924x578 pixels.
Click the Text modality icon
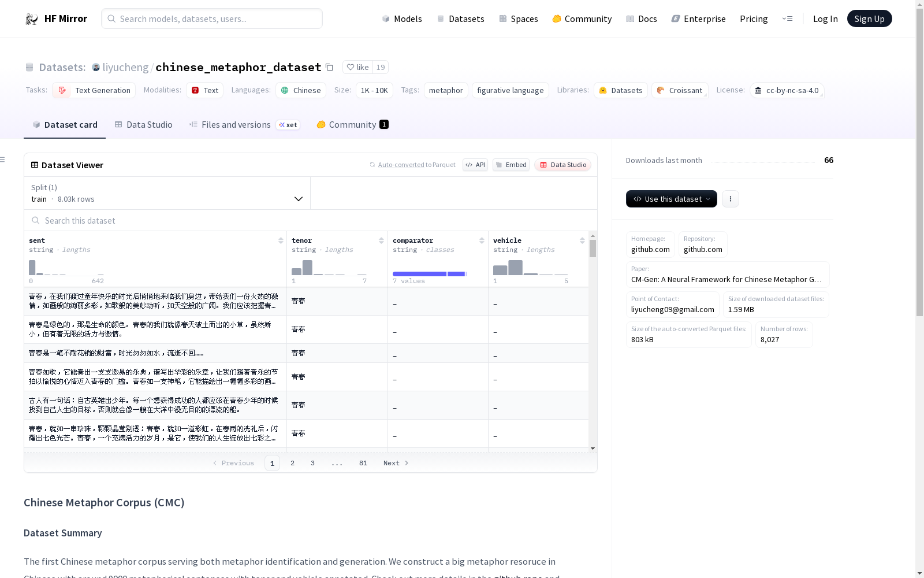click(195, 90)
